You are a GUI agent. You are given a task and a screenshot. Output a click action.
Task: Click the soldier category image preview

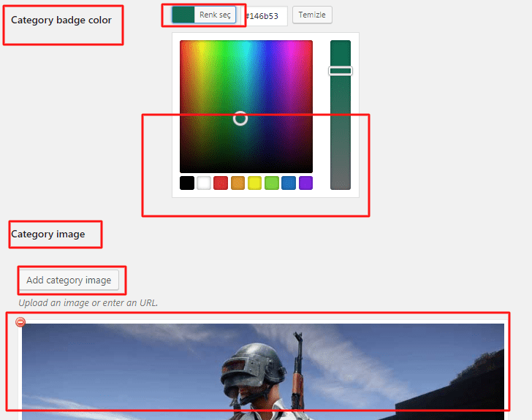tap(263, 372)
